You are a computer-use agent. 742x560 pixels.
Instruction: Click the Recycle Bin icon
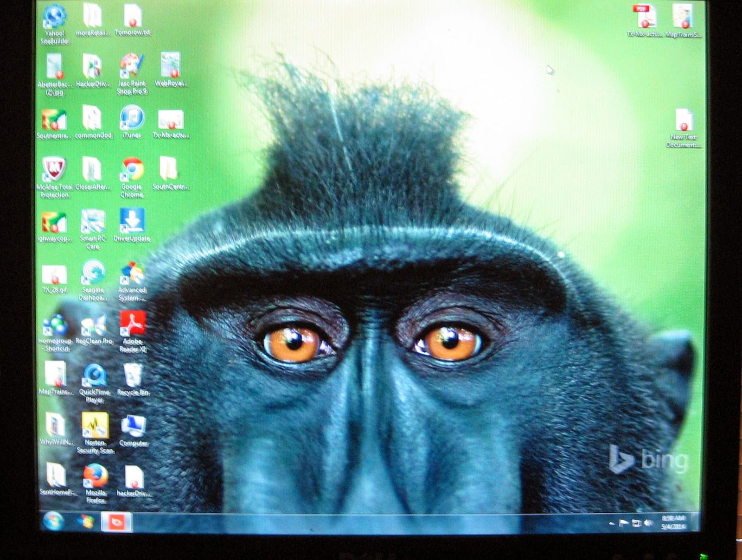click(x=133, y=379)
